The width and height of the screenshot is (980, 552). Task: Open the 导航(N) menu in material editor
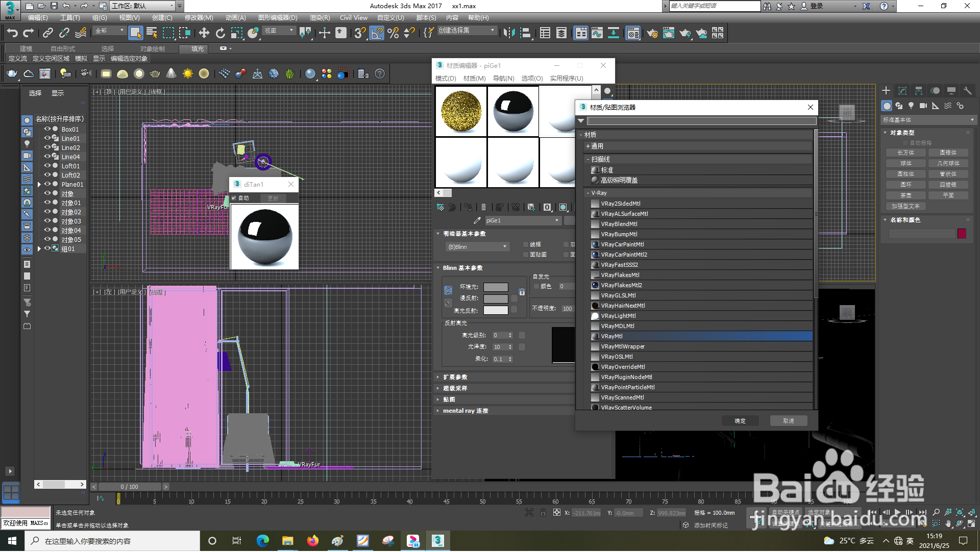click(503, 79)
